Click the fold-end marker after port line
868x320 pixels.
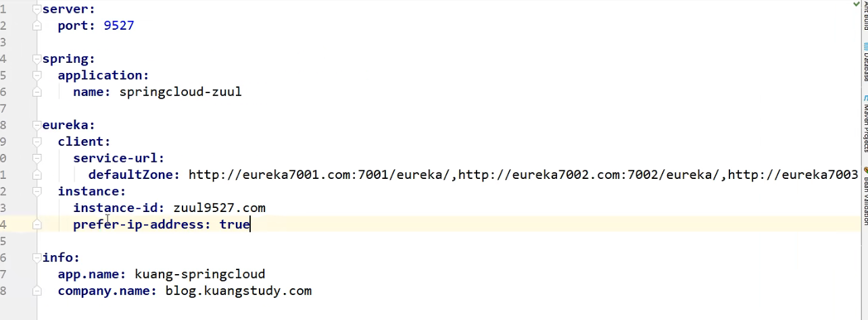click(37, 26)
